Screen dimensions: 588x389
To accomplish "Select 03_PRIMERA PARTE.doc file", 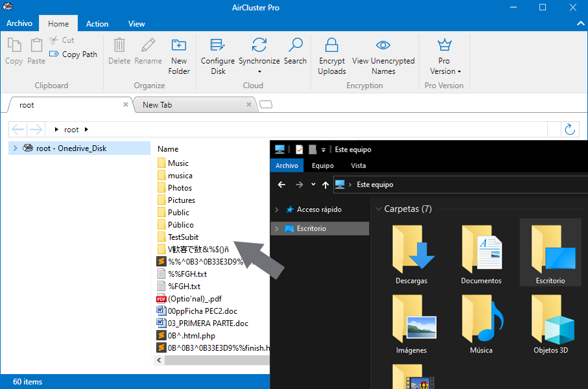I will click(202, 324).
